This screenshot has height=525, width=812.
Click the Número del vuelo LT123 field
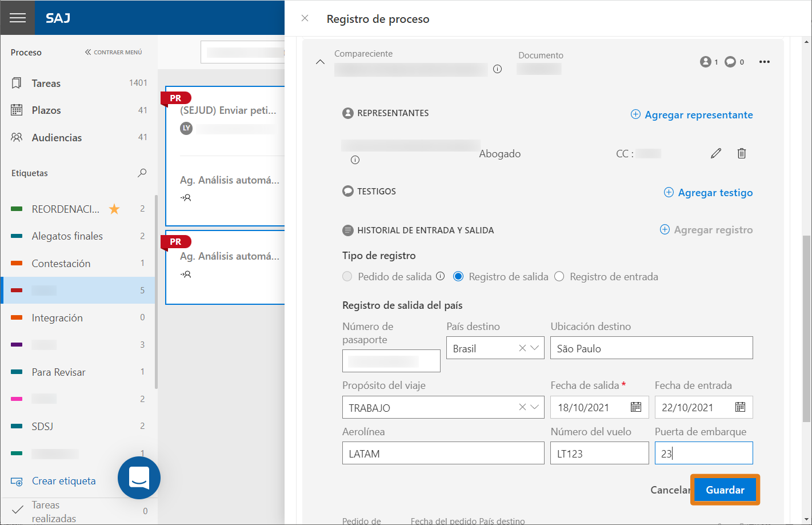coord(599,453)
